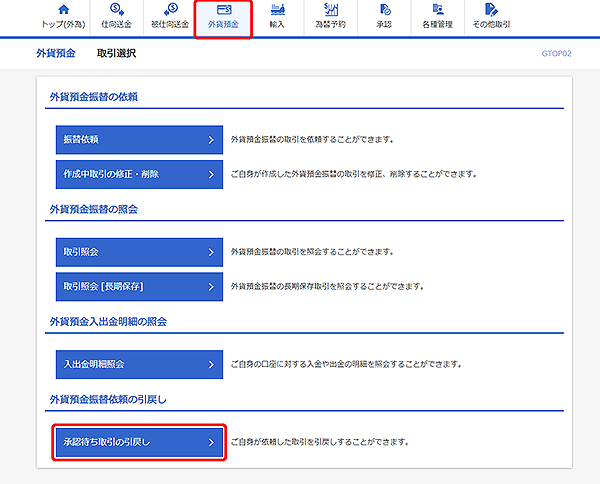
Task: Open the 為替予約 menu label
Action: tap(330, 24)
